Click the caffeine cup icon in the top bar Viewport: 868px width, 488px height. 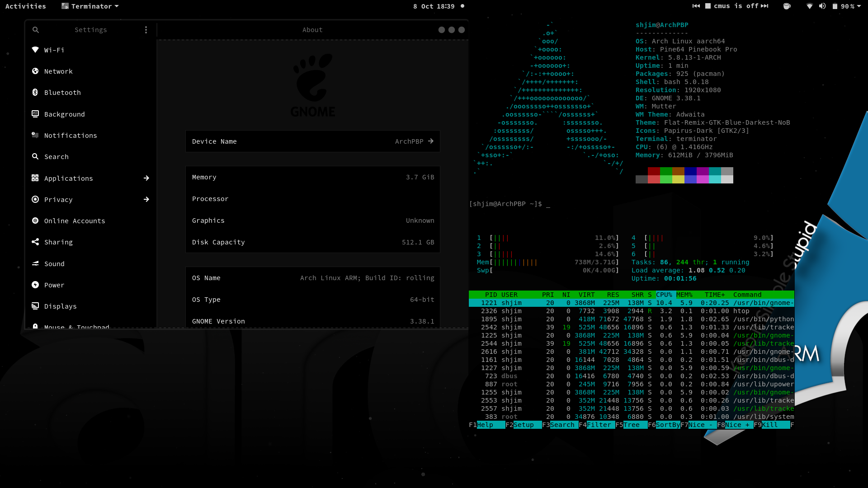click(x=787, y=6)
